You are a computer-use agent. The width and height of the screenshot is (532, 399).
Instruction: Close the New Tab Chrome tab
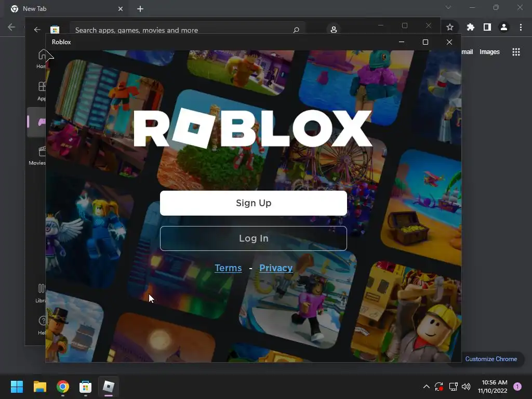[x=121, y=9]
